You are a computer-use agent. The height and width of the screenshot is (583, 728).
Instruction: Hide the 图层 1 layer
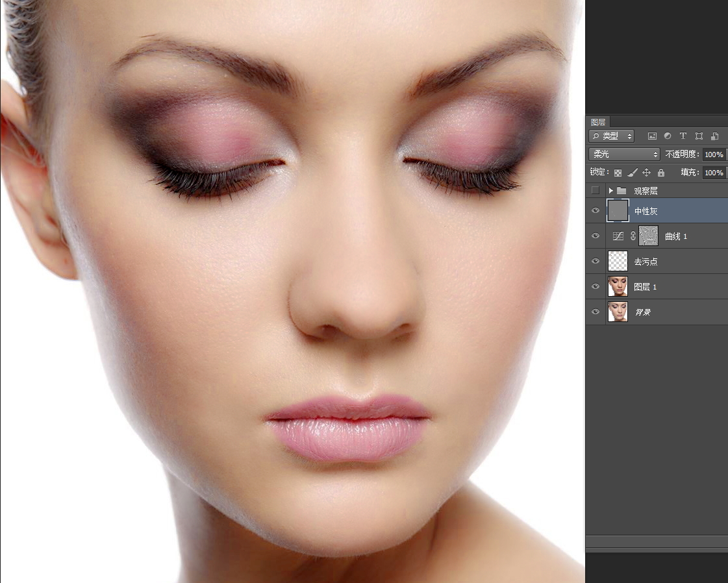tap(596, 287)
